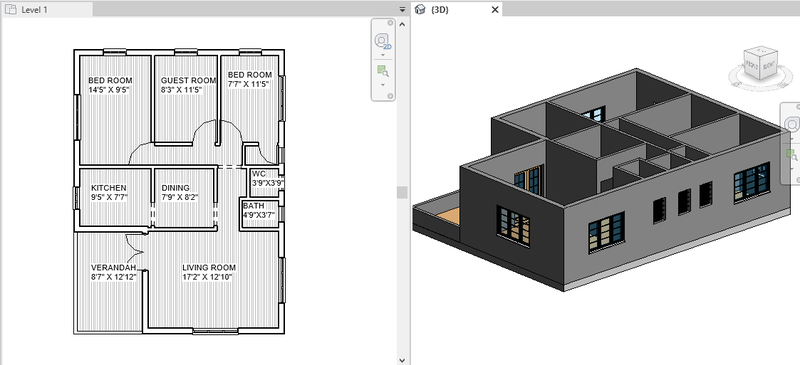Select the LIVING ROOM 17'2" X 12'10" label
800x365 pixels.
(x=209, y=272)
